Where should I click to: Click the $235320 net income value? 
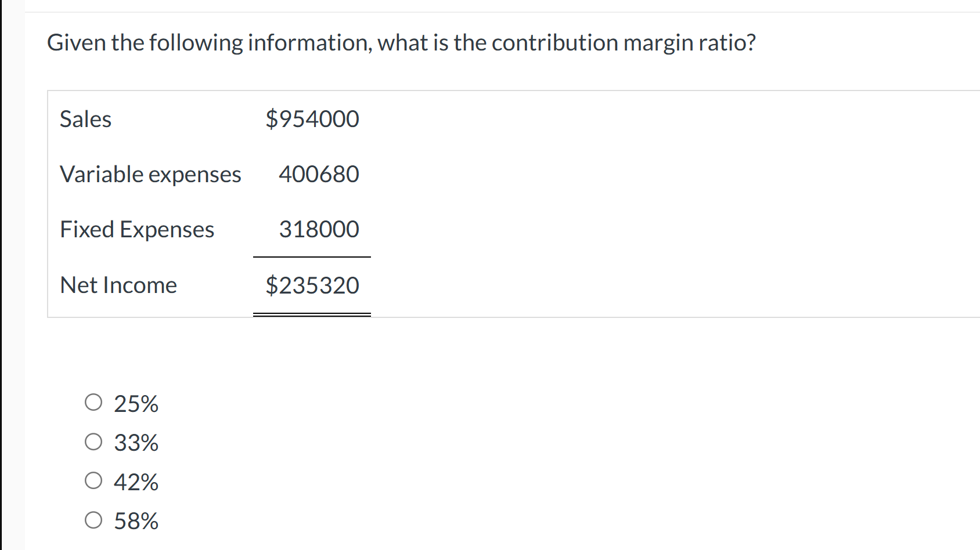coord(312,284)
